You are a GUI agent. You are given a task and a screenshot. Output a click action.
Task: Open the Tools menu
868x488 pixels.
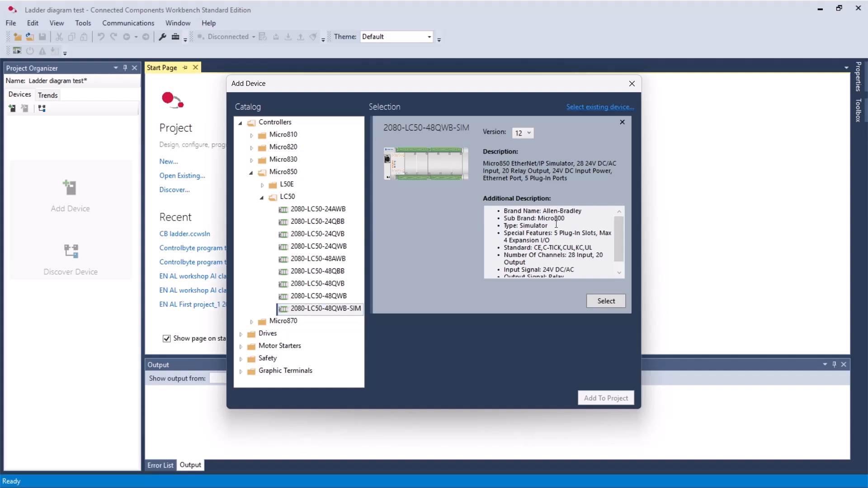pyautogui.click(x=83, y=23)
